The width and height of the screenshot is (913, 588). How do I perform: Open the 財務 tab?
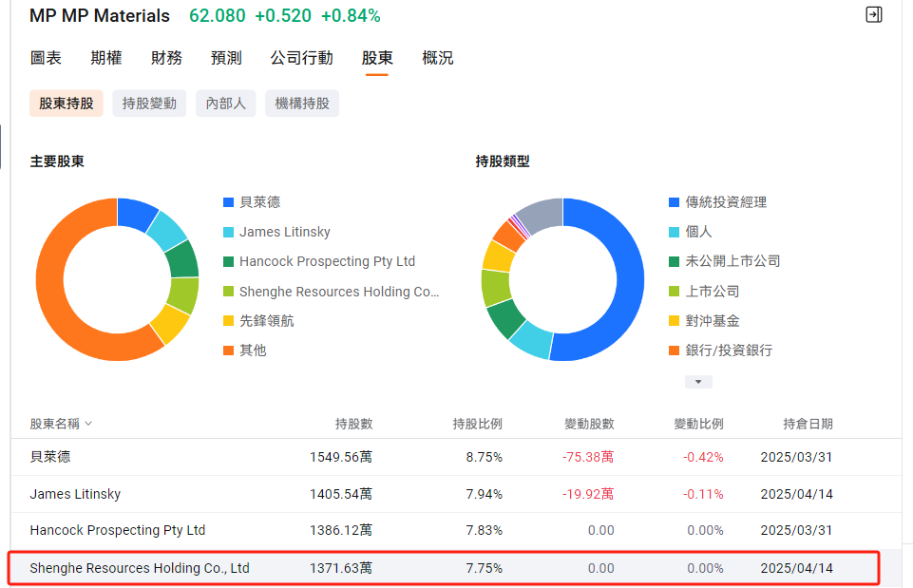(166, 58)
